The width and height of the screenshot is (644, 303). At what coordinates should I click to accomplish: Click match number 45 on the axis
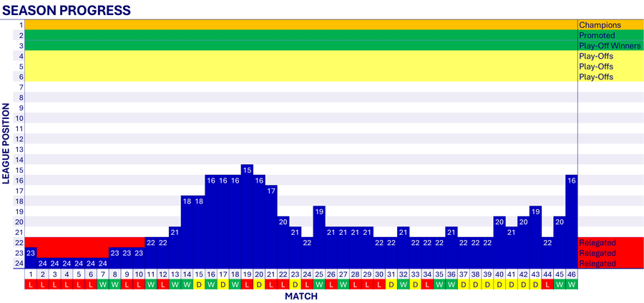point(560,274)
